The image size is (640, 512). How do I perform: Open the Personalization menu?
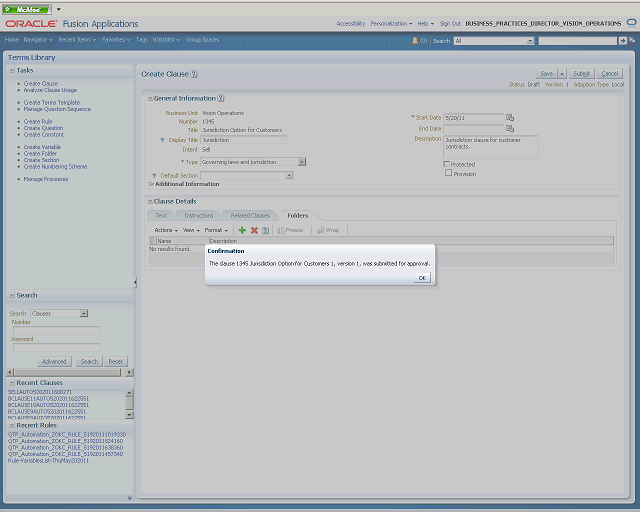(x=391, y=24)
